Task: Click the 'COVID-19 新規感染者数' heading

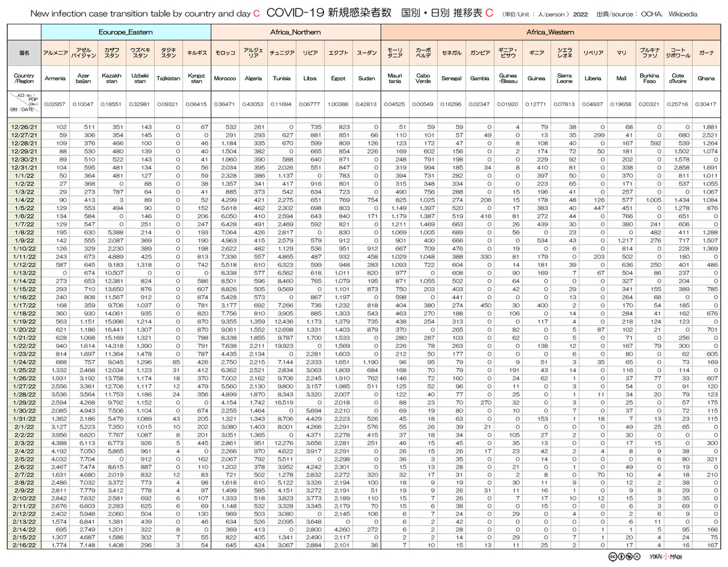Action: click(328, 12)
